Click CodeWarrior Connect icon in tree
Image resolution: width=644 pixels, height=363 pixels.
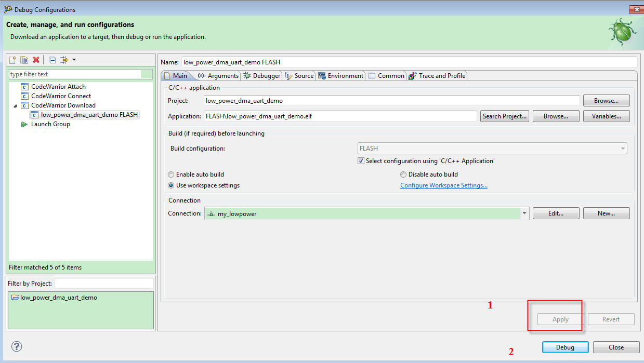pos(24,96)
